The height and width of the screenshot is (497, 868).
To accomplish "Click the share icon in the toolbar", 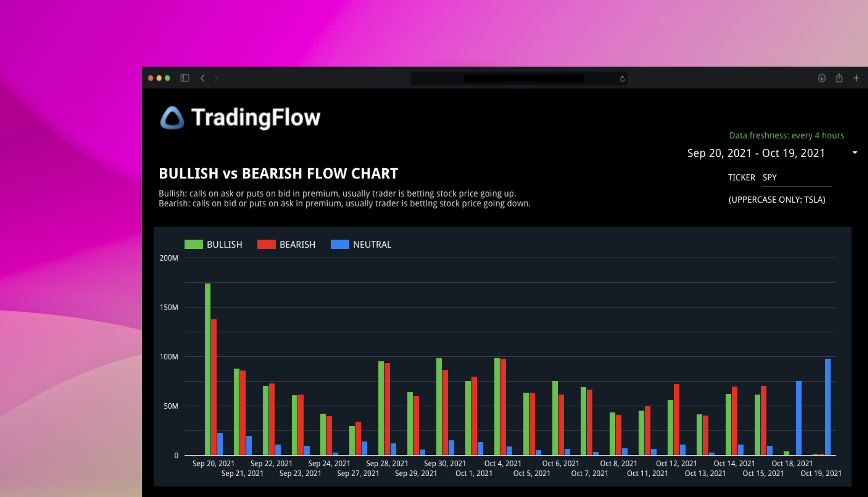I will tap(839, 78).
